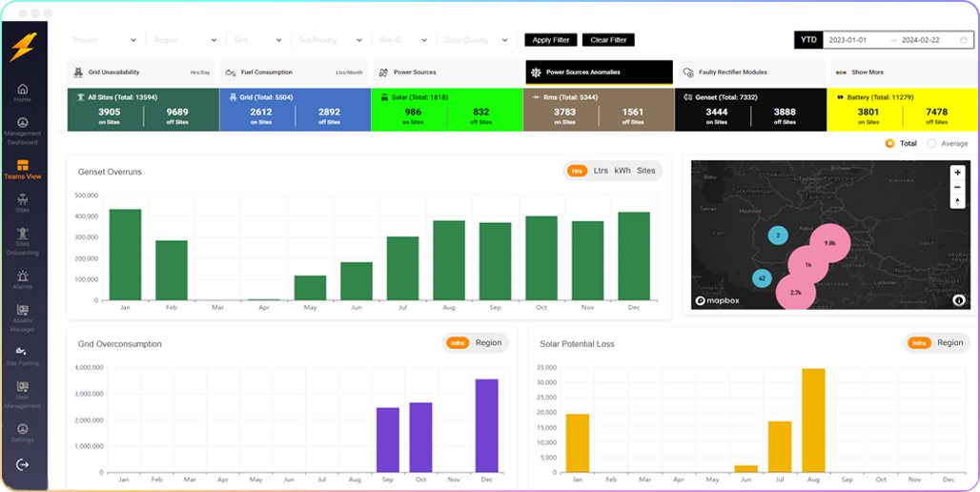The width and height of the screenshot is (980, 492).
Task: Open the Faulty Rectifier Modules tab
Action: [750, 72]
